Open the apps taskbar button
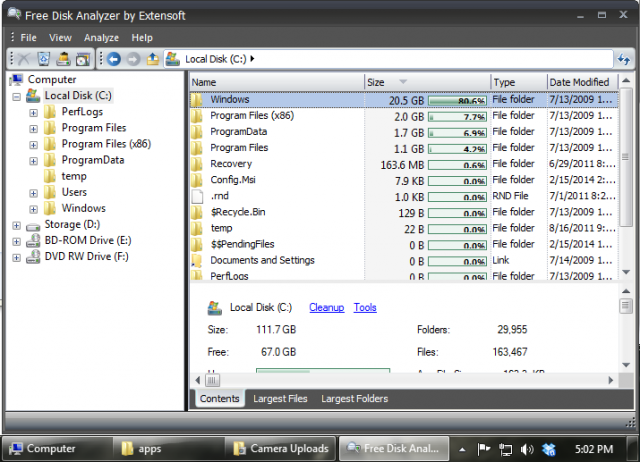The height and width of the screenshot is (462, 640). tap(168, 449)
